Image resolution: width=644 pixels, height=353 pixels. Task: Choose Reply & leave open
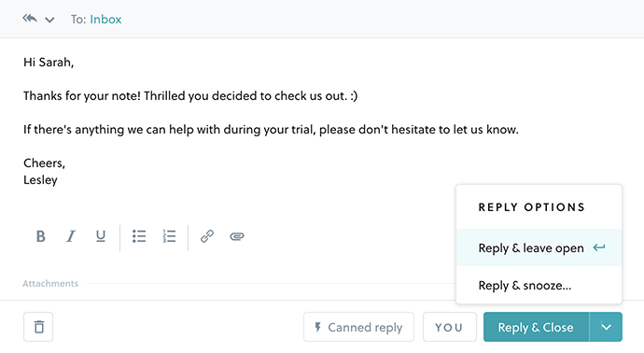(539, 247)
